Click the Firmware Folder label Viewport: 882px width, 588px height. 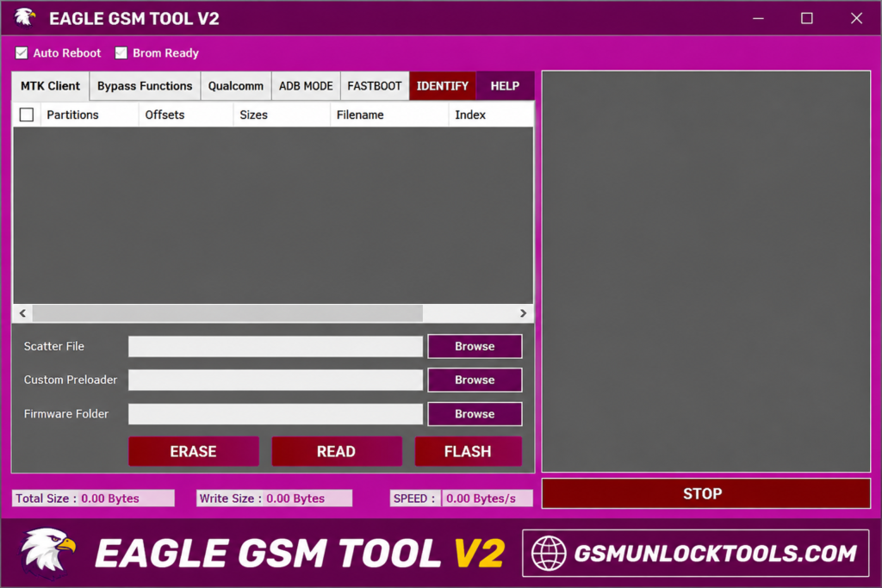(x=65, y=414)
